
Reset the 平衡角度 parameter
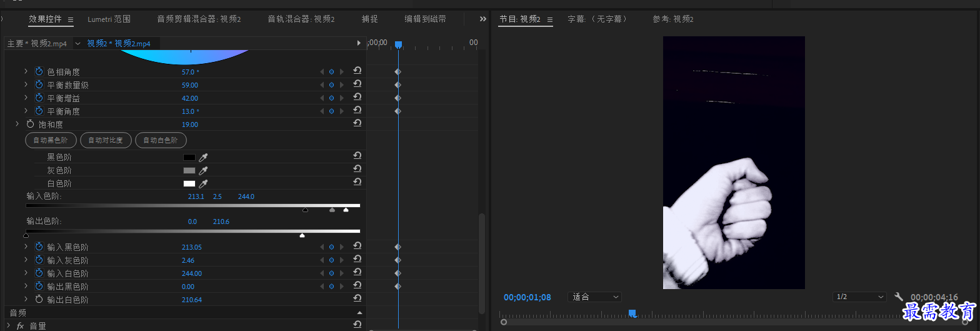[x=357, y=111]
